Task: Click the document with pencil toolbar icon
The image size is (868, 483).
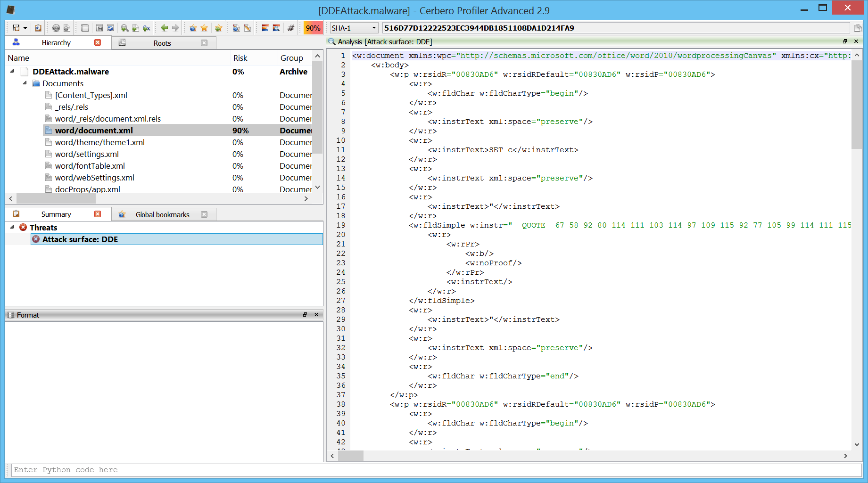Action: pos(247,28)
